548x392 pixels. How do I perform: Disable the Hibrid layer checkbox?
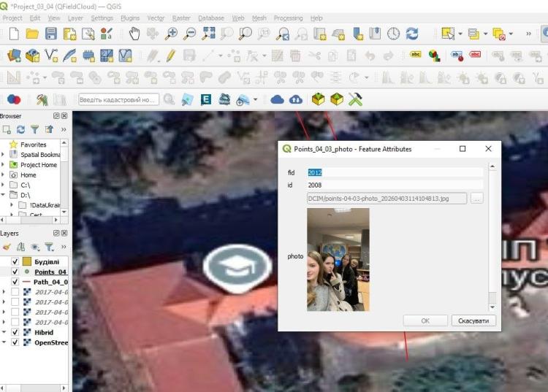pyautogui.click(x=15, y=332)
